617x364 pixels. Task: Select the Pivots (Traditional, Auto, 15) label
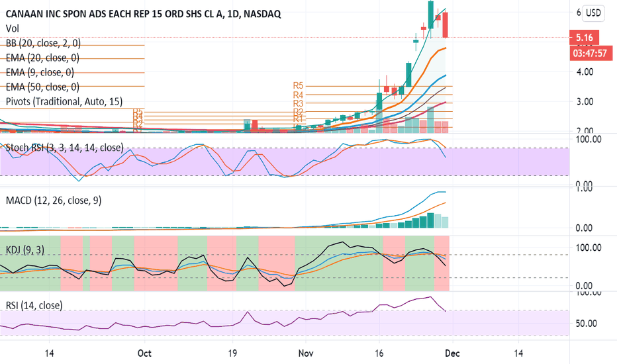click(64, 101)
